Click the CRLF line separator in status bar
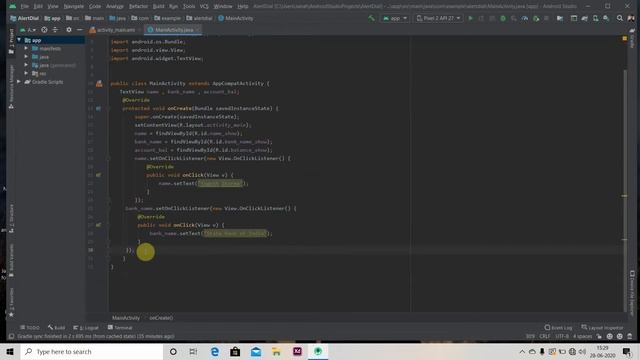Viewport: 640px width, 360px height. 545,336
